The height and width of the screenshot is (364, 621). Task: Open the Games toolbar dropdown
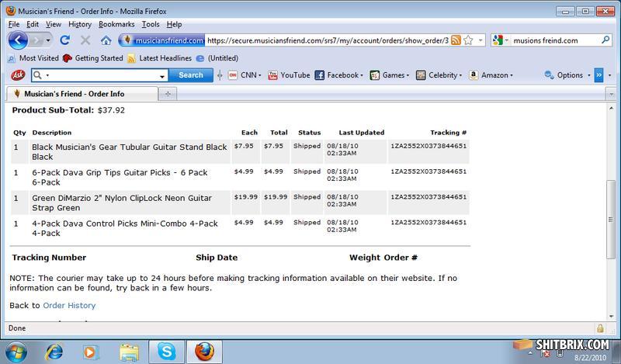[x=390, y=75]
